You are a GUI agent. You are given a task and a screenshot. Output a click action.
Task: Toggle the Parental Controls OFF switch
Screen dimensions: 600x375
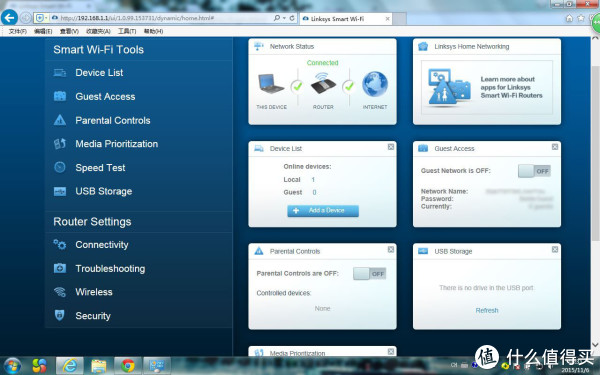[370, 274]
